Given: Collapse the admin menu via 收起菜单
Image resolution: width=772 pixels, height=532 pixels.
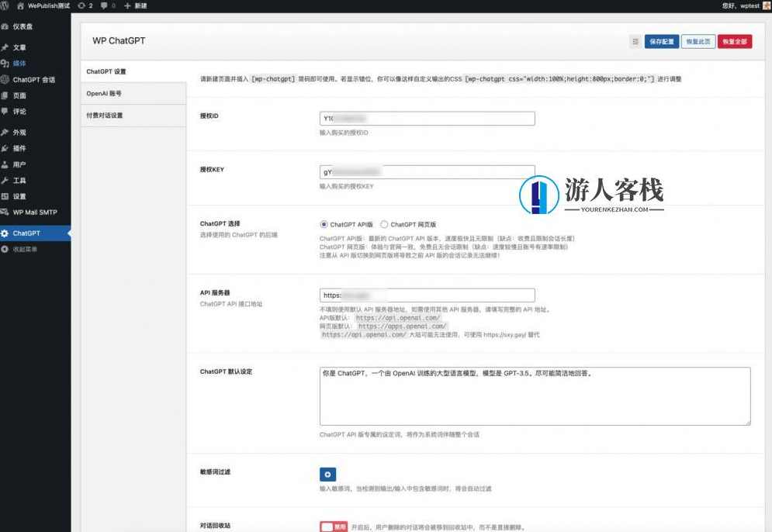Looking at the screenshot, I should coord(31,248).
